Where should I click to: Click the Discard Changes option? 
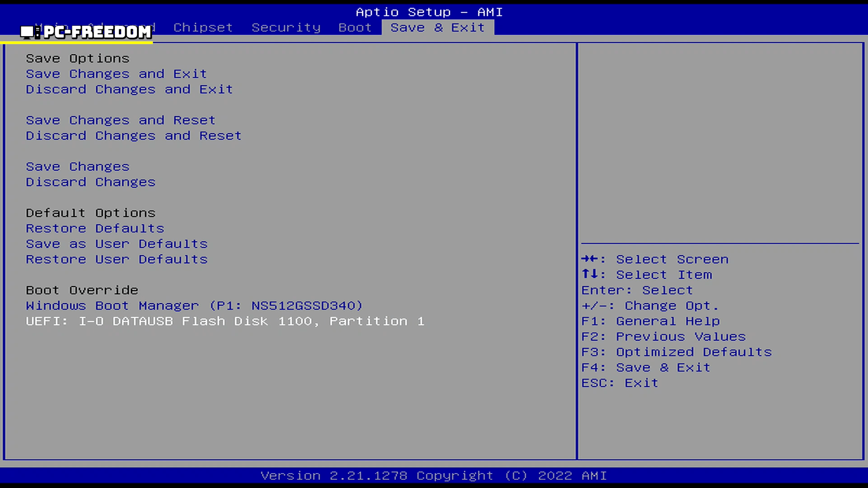click(x=90, y=182)
